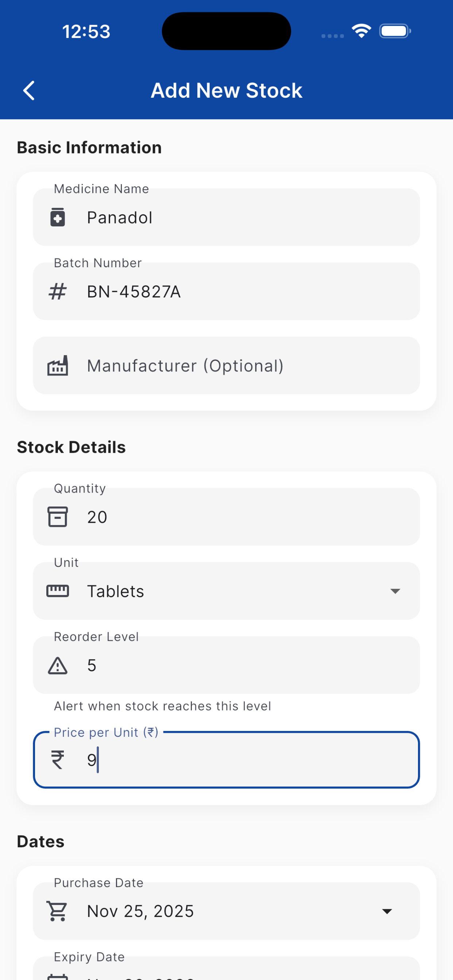Open the Unit dropdown arrow

coord(395,591)
